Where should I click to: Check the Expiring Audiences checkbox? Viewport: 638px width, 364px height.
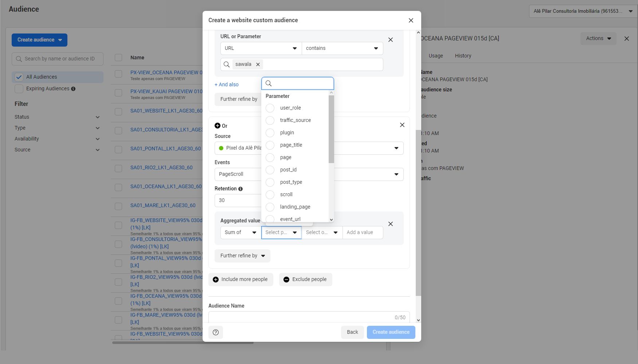19,89
